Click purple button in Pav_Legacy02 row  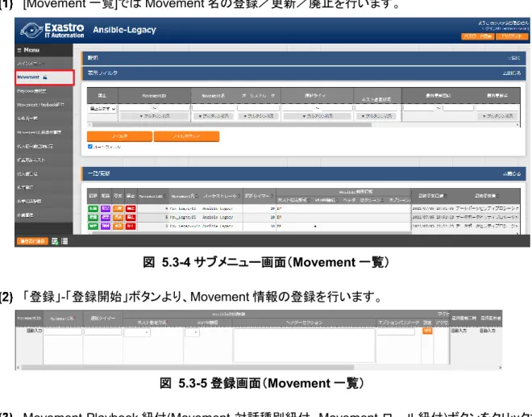click(105, 217)
